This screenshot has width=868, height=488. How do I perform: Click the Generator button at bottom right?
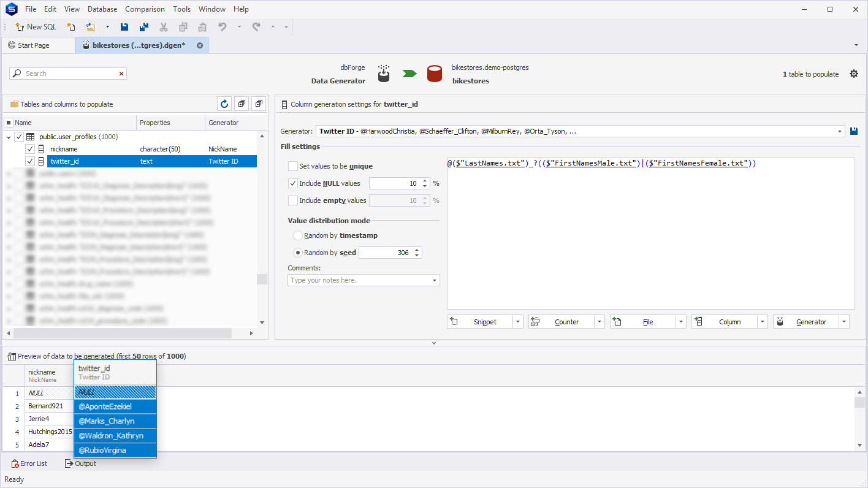[x=805, y=322]
